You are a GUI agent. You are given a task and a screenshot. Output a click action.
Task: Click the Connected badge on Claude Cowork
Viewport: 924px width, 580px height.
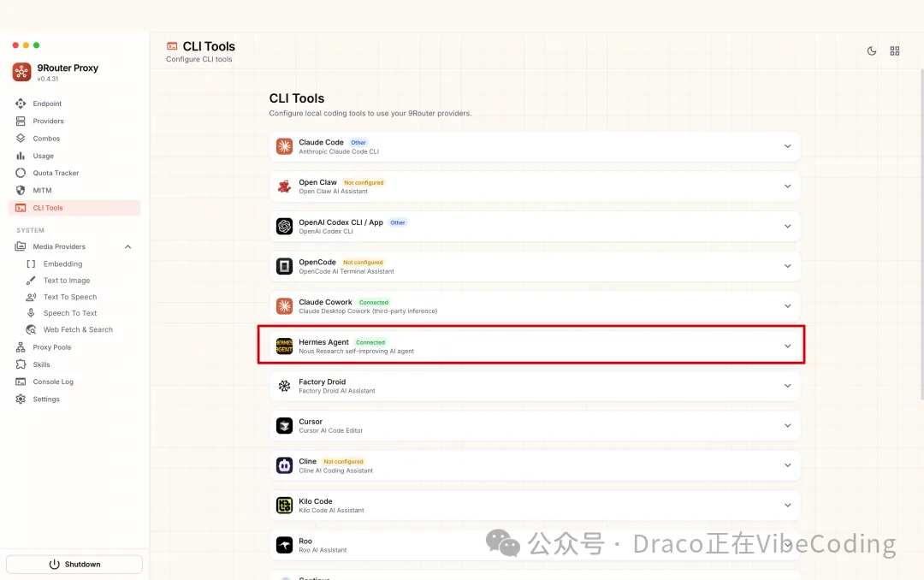coord(374,302)
